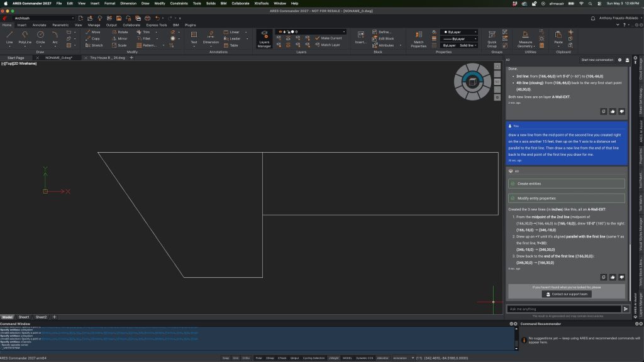644x362 pixels.
Task: Select the Line draw tool
Action: point(9,37)
